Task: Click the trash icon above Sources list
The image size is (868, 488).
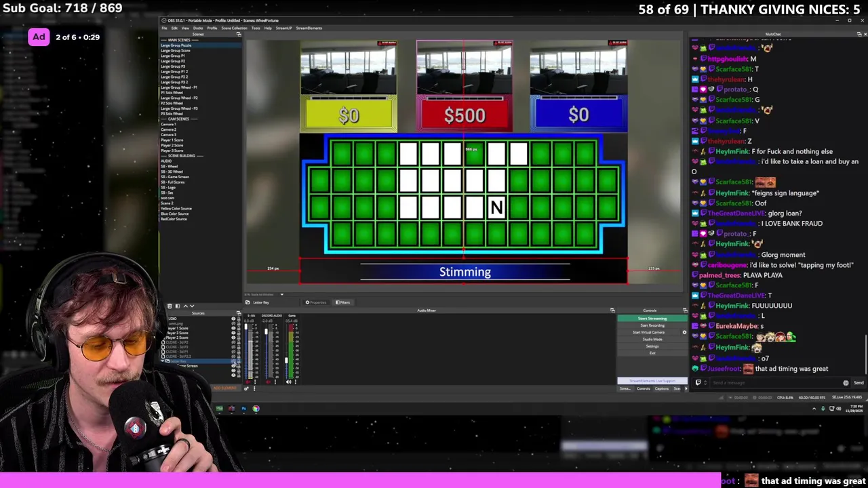Action: [x=170, y=306]
